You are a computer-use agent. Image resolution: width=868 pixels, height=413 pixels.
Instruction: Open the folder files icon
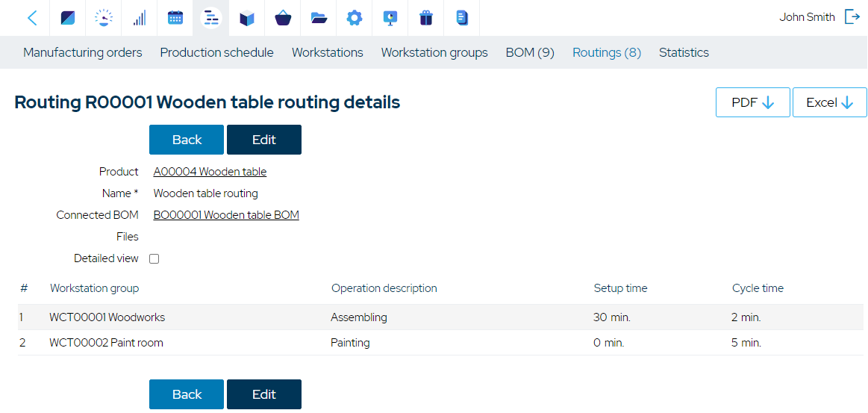point(319,18)
